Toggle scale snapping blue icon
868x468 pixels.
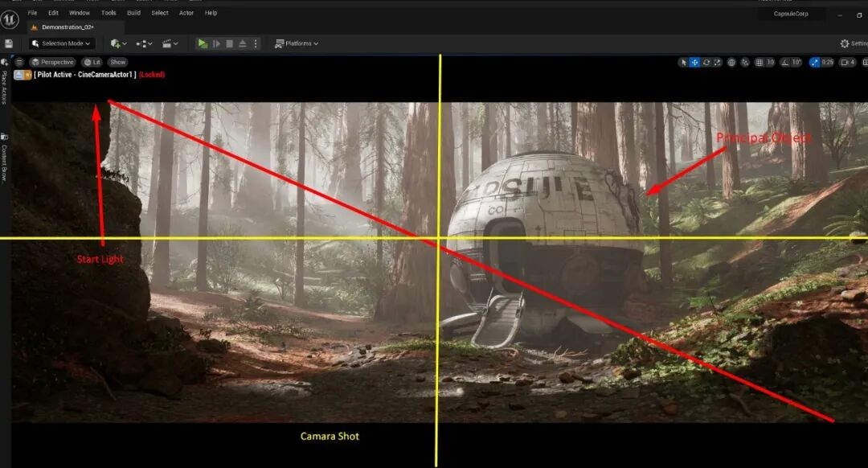click(814, 63)
